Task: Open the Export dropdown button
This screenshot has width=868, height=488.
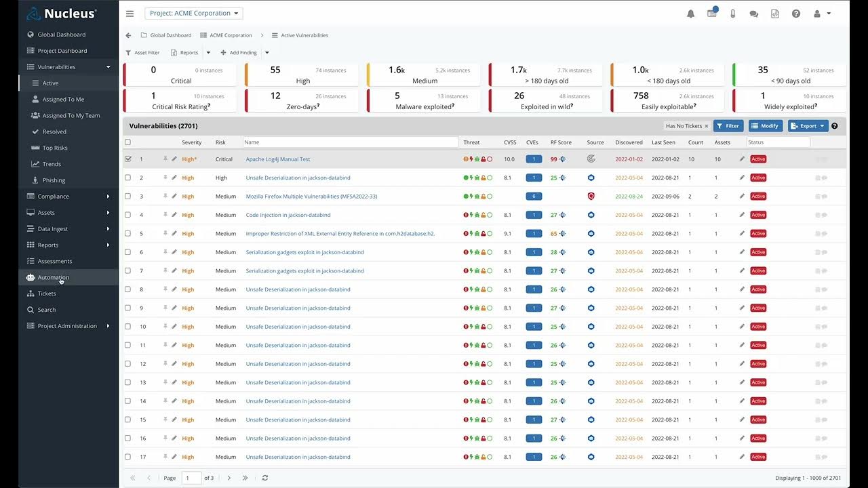Action: pos(808,126)
